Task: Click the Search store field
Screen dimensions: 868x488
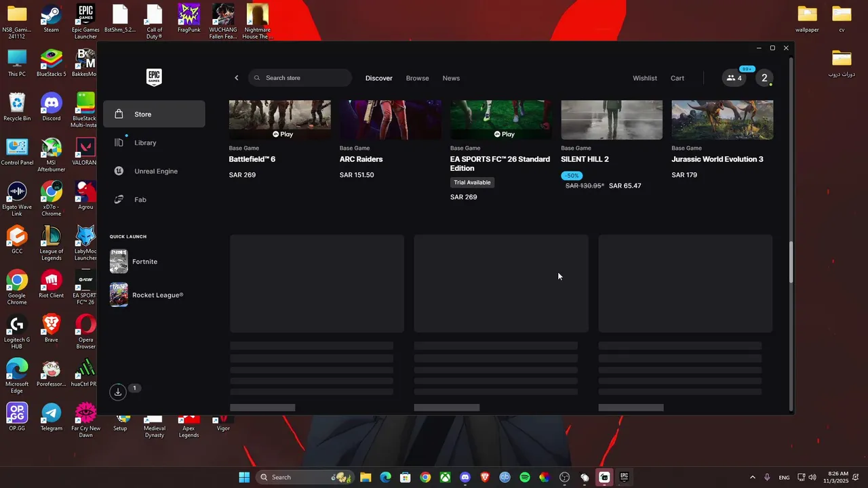Action: point(300,78)
